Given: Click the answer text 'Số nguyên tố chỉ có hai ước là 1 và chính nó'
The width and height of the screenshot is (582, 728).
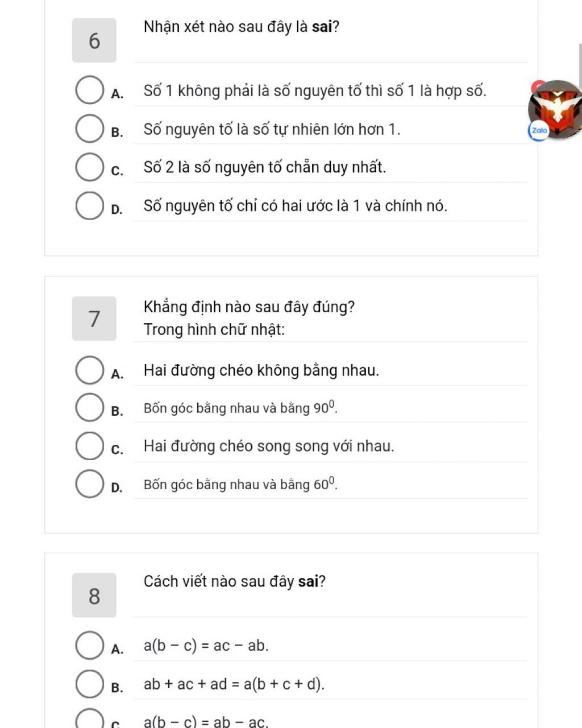Looking at the screenshot, I should (295, 206).
